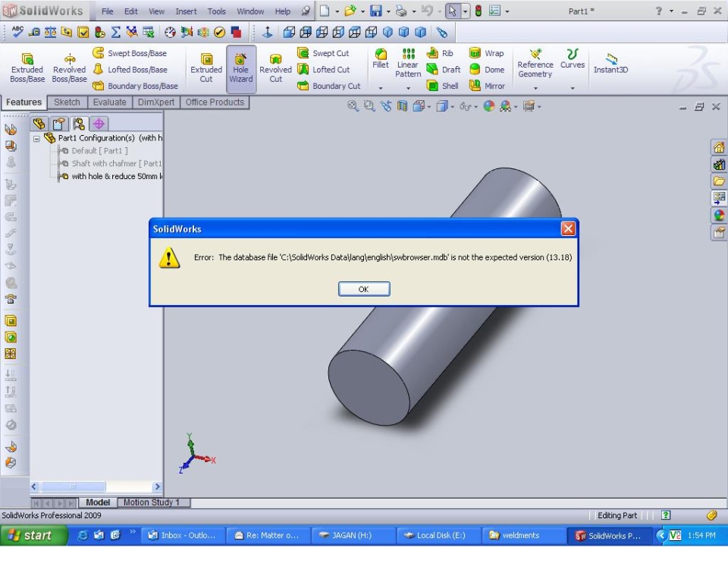The width and height of the screenshot is (728, 563).
Task: Click the Zoom to Fit icon
Action: click(x=353, y=106)
